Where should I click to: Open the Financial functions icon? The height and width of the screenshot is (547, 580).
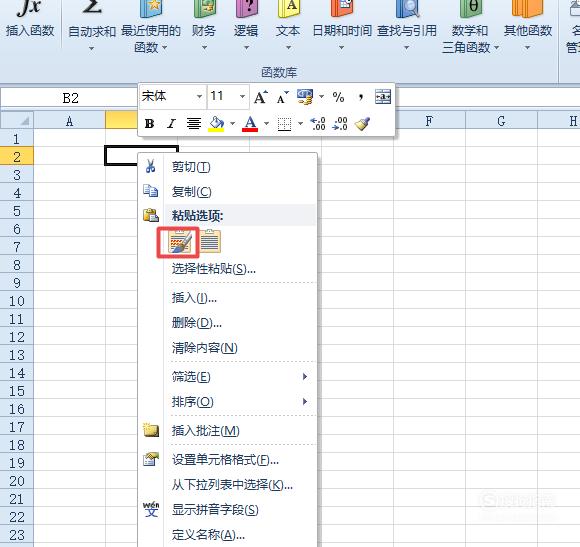click(x=204, y=8)
